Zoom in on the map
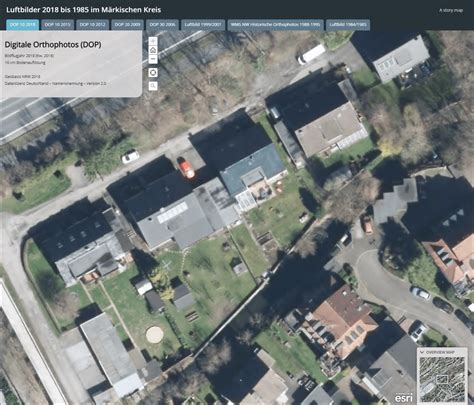 point(153,41)
